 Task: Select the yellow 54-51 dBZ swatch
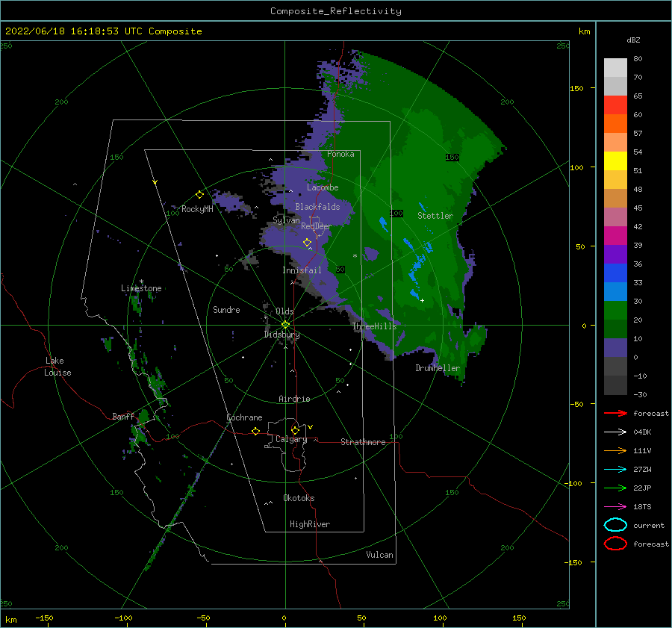[615, 161]
